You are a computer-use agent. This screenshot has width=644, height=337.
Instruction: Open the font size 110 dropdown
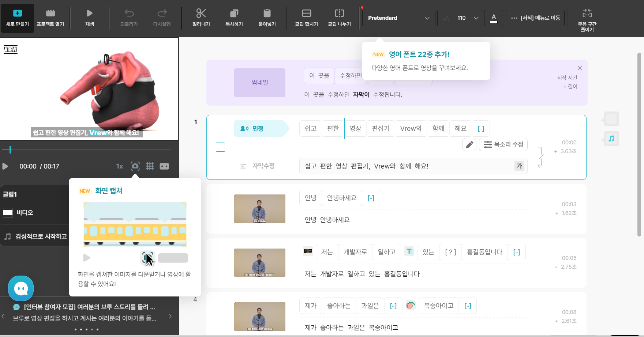click(460, 18)
